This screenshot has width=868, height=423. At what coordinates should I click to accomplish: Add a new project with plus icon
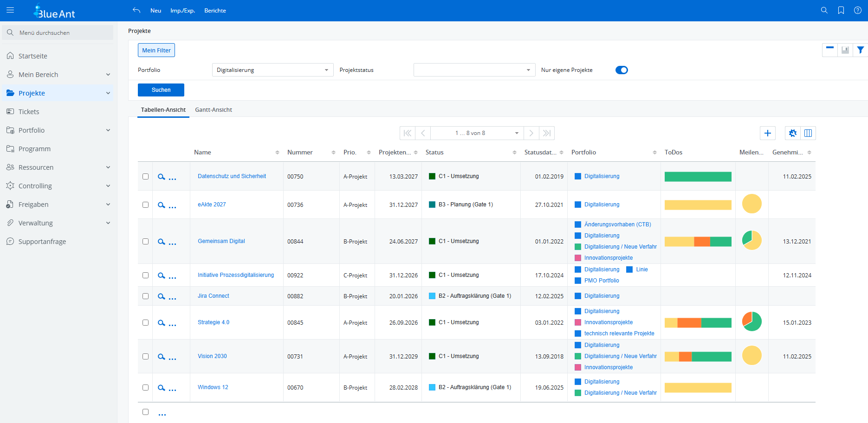[x=768, y=133]
